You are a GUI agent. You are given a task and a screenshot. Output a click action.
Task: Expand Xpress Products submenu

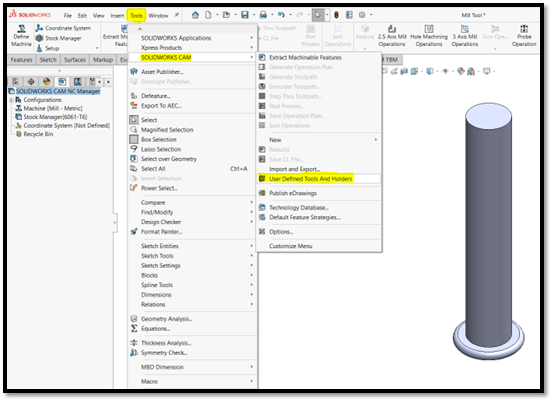pos(192,48)
